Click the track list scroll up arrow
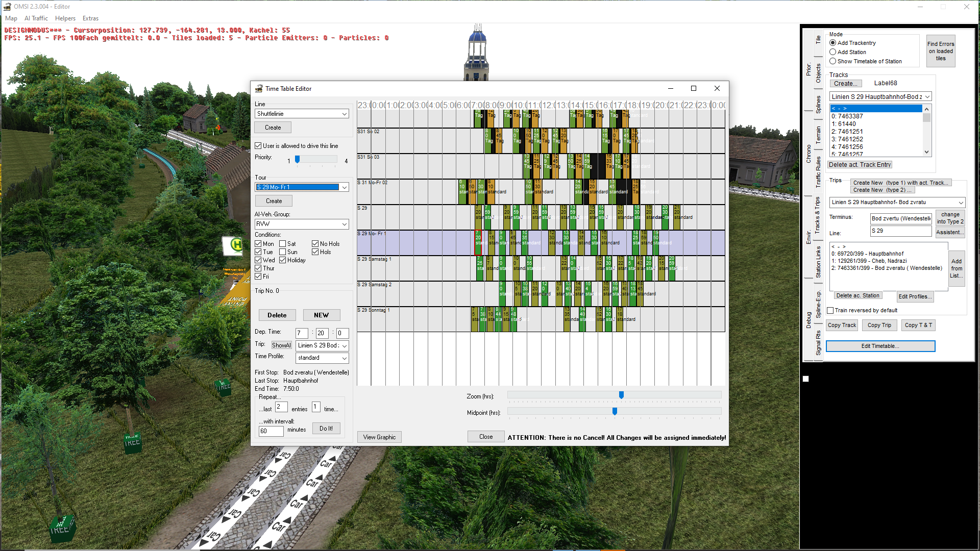The width and height of the screenshot is (980, 551). (x=926, y=109)
